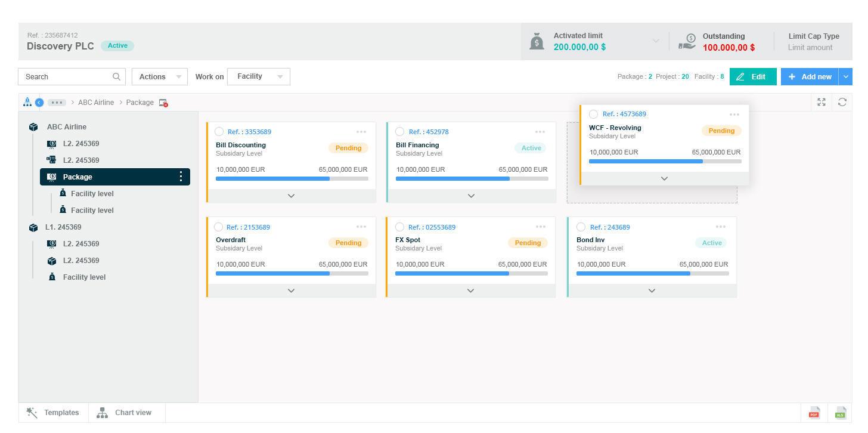Click the WCF - Revolving progress bar
868x433 pixels.
[x=665, y=161]
